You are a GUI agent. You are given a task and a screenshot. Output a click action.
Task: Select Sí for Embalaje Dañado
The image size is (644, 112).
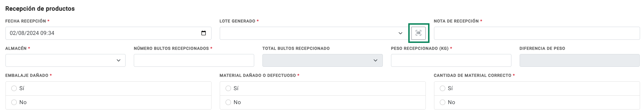(14, 88)
